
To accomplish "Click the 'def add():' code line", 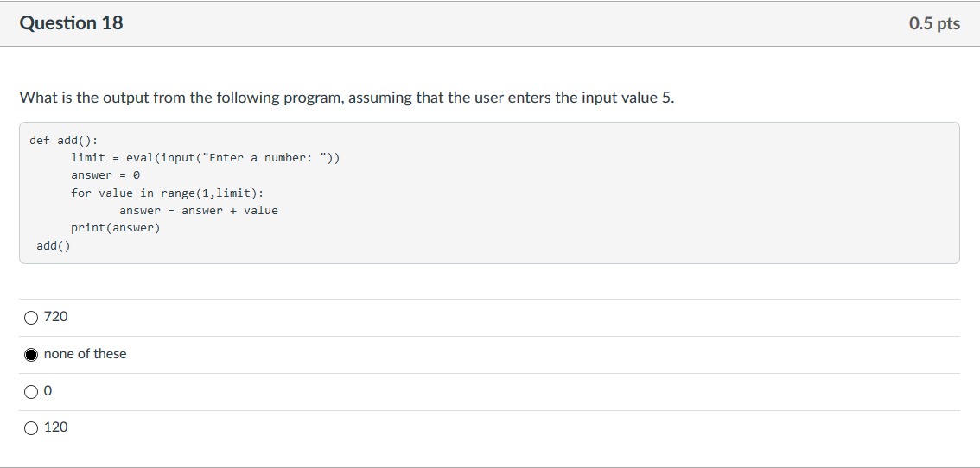I will pos(64,140).
